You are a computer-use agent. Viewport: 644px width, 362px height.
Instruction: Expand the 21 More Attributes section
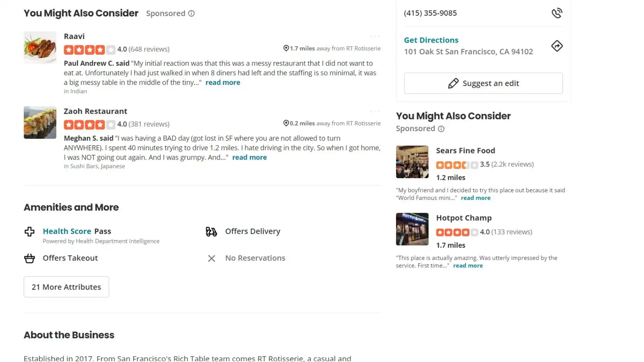(66, 287)
